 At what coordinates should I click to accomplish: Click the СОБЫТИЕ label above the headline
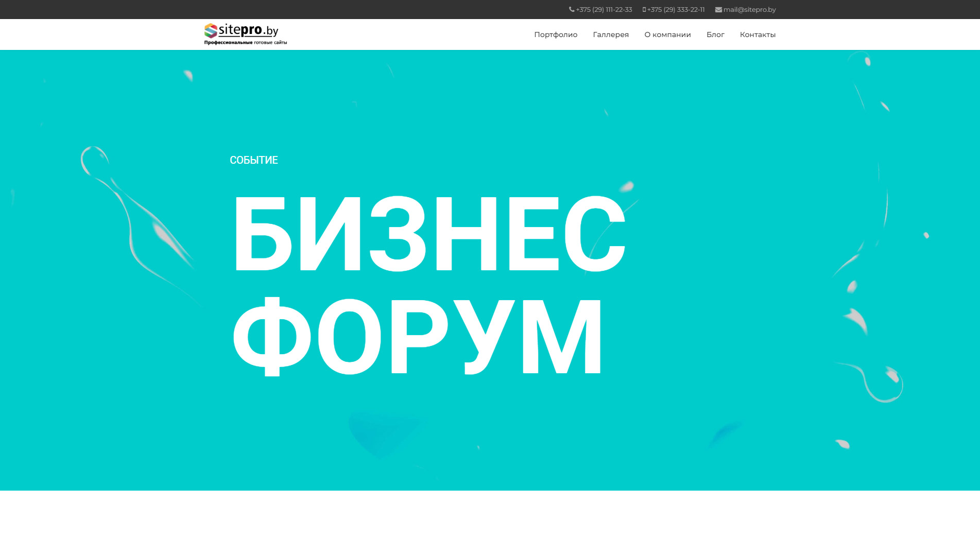(254, 160)
